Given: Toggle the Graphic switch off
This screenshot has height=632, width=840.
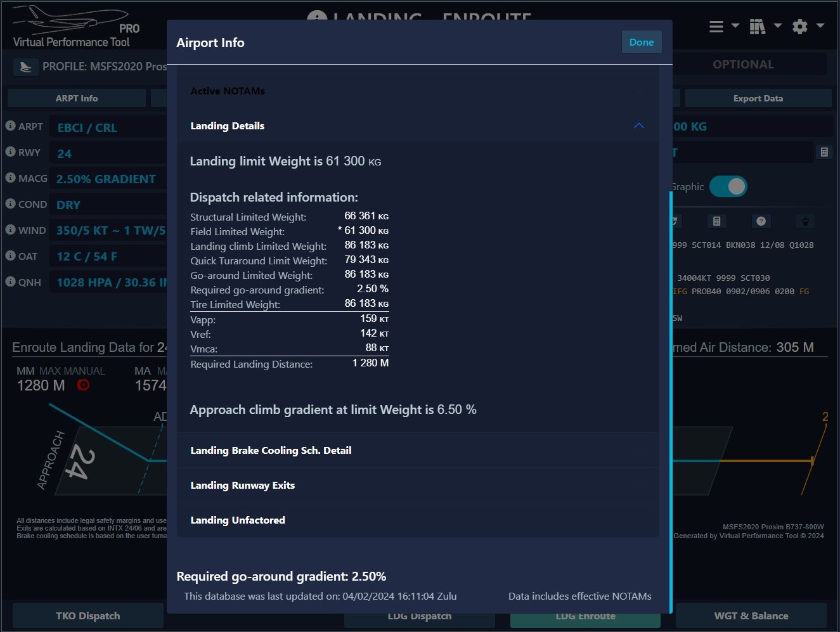Looking at the screenshot, I should click(x=728, y=186).
